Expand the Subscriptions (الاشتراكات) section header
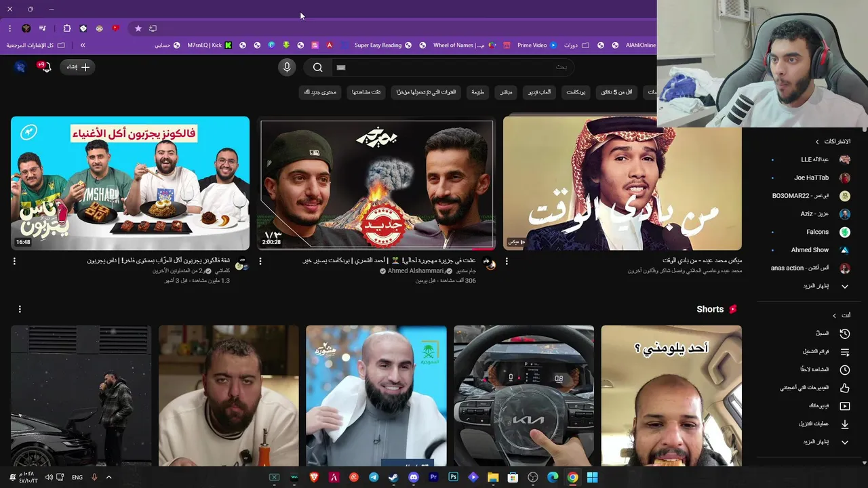Image resolution: width=868 pixels, height=488 pixels. click(833, 142)
